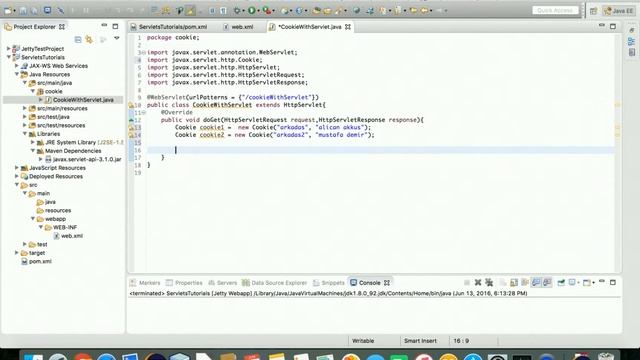Viewport: 640px width, 360px height.
Task: Click the Debug bug icon in toolbar
Action: click(237, 11)
